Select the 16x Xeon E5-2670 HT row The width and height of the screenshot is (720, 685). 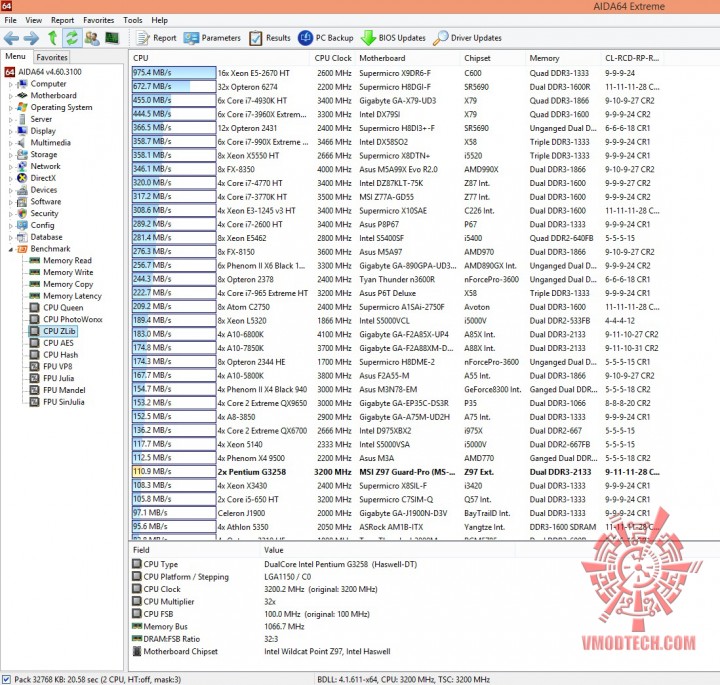[396, 73]
